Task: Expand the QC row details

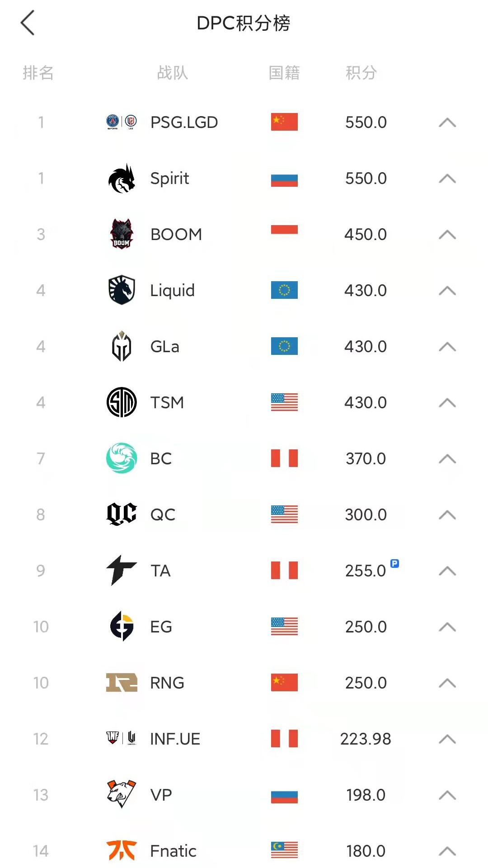Action: point(447,515)
